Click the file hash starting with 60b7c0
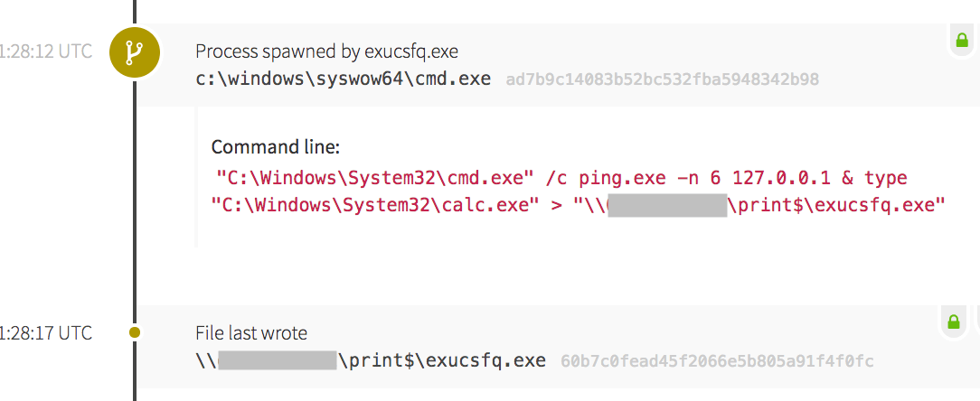This screenshot has height=401, width=980. click(x=717, y=362)
